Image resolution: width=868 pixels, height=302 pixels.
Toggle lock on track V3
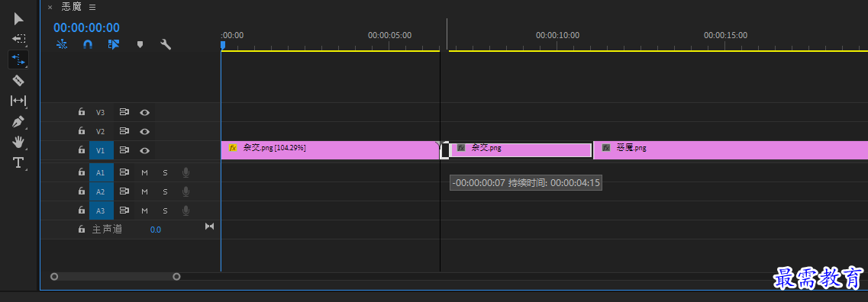pos(82,112)
